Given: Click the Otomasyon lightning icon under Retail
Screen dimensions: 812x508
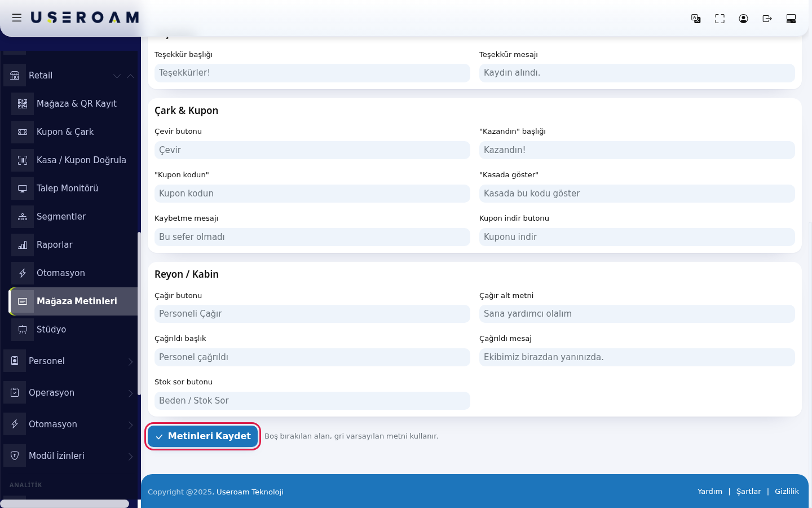Looking at the screenshot, I should (23, 273).
